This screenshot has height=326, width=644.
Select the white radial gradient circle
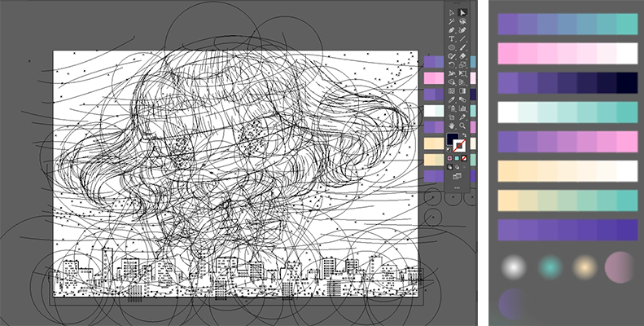[x=514, y=267]
